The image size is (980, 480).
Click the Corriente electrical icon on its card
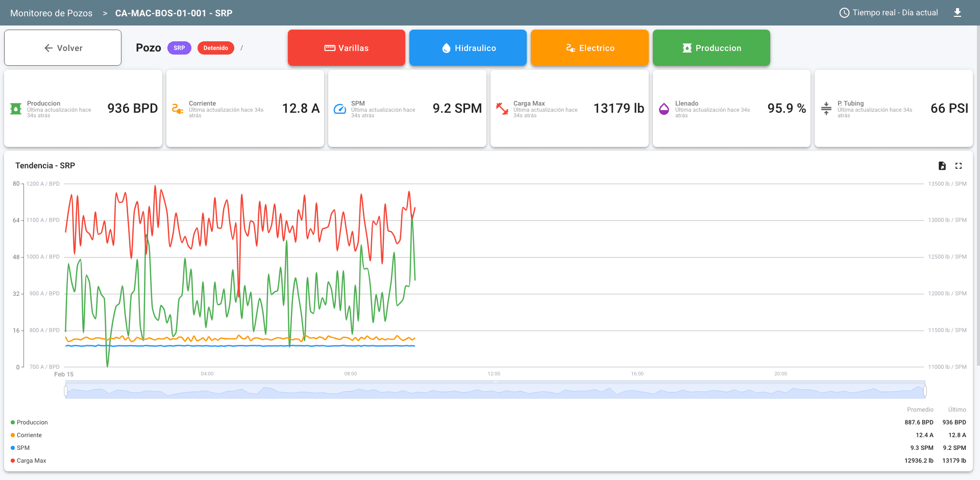point(177,108)
